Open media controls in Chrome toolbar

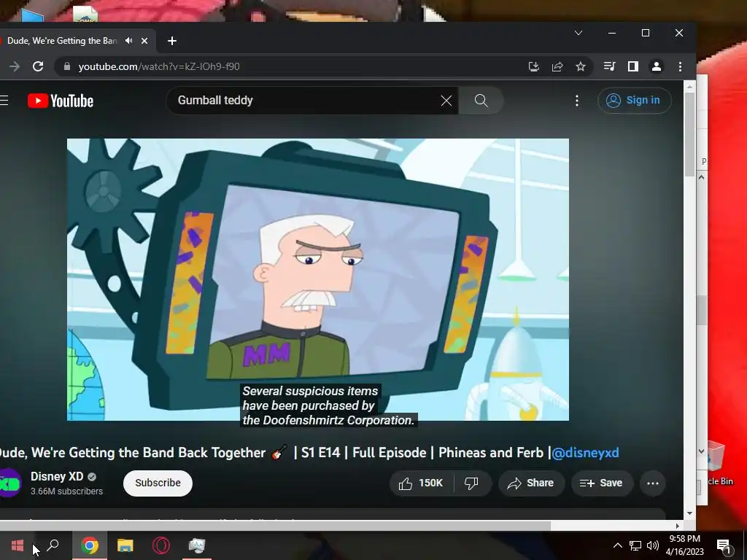click(609, 66)
